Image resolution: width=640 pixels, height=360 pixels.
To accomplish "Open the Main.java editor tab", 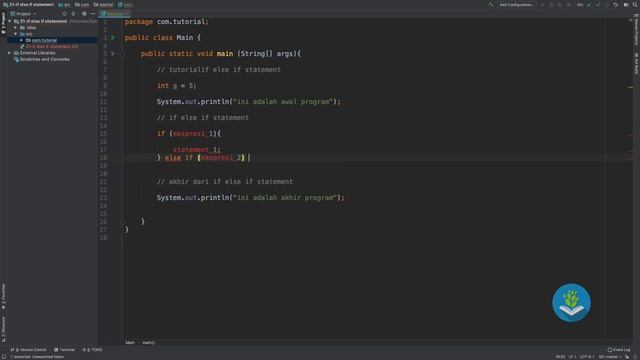I will click(x=114, y=14).
